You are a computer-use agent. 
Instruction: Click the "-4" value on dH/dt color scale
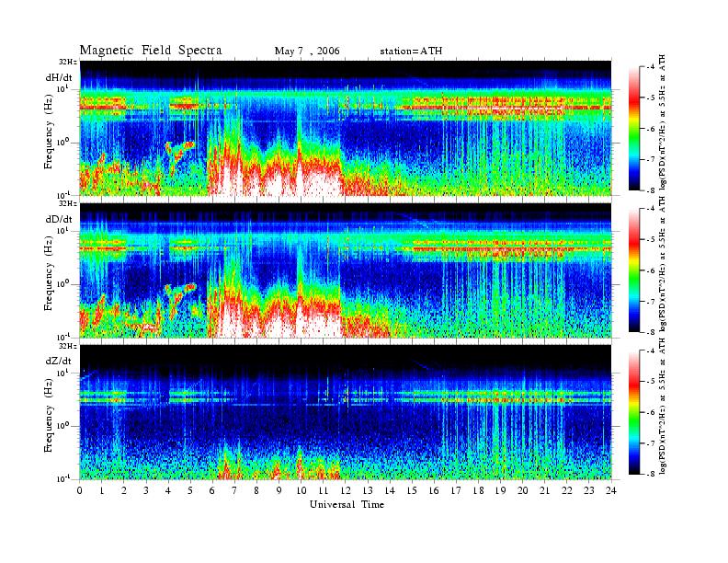pyautogui.click(x=651, y=67)
